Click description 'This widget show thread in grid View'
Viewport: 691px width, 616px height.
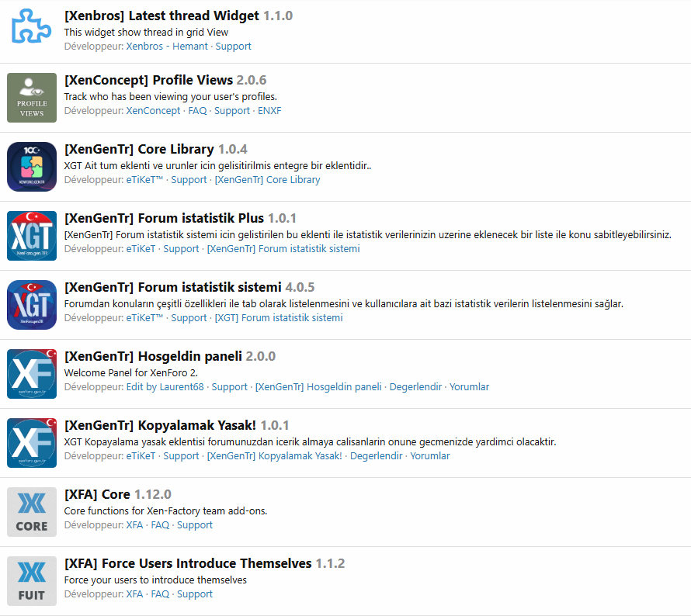click(x=146, y=33)
